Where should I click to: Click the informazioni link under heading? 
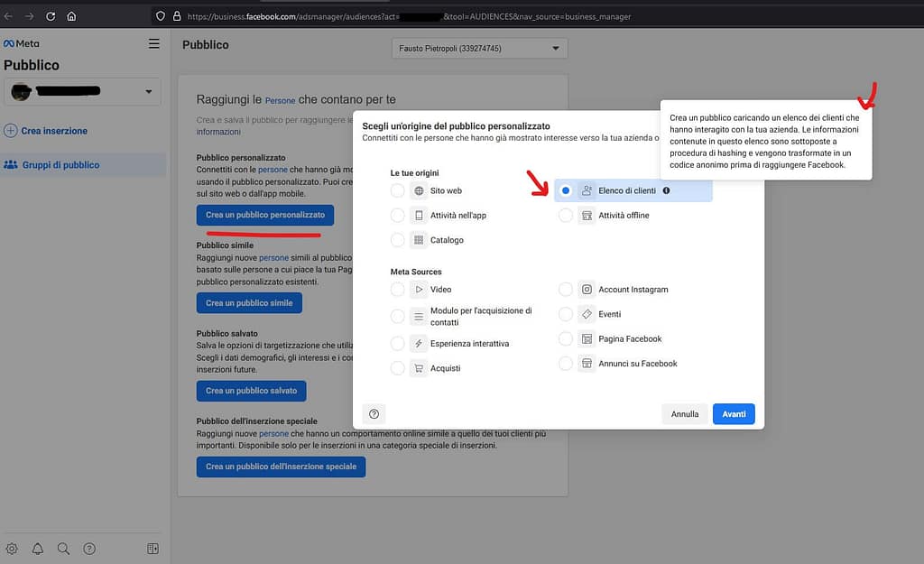point(218,132)
